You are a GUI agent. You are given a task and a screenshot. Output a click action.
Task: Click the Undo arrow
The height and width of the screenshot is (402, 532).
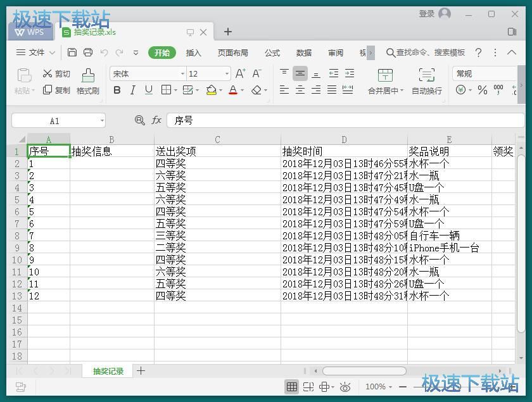[104, 53]
